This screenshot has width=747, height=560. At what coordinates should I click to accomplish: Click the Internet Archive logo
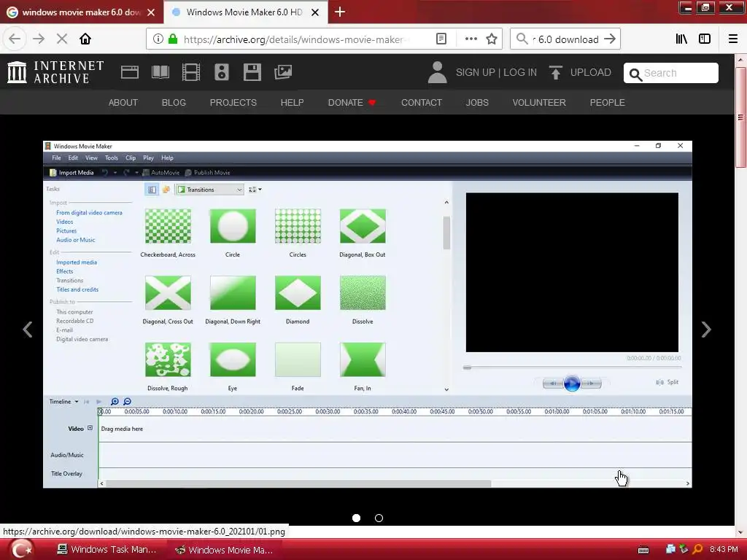55,72
